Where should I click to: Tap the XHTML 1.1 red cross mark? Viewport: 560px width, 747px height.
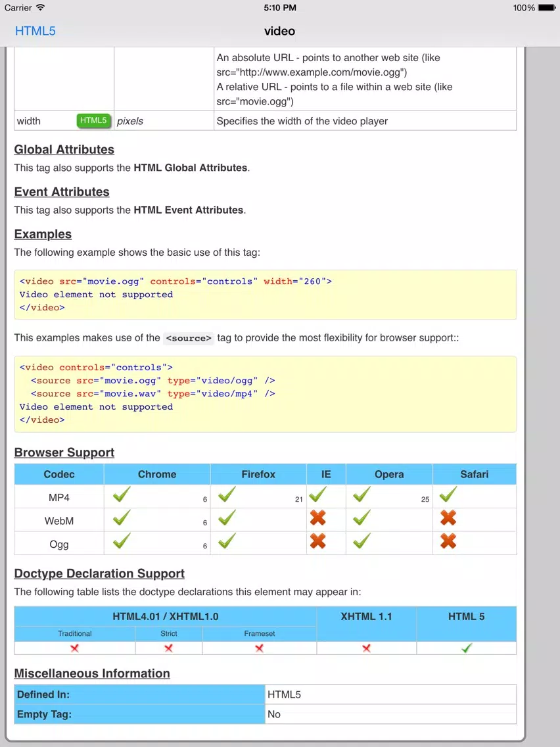pos(366,648)
